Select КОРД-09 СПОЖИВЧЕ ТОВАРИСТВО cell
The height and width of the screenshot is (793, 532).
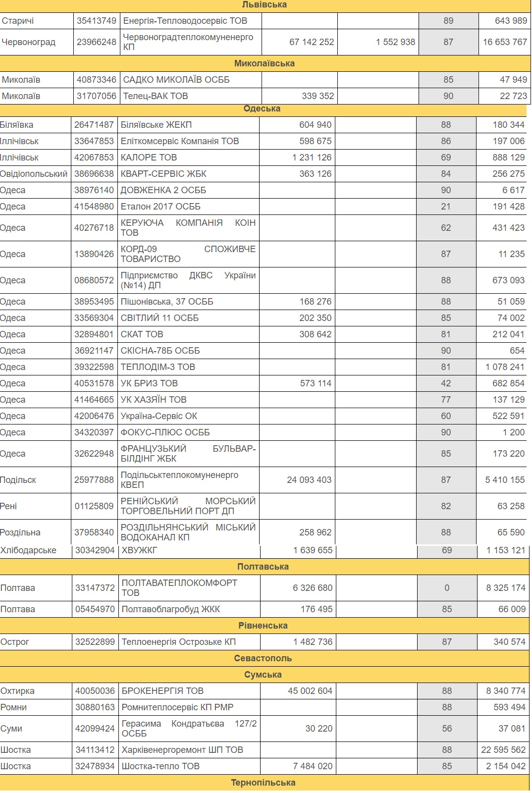(188, 254)
